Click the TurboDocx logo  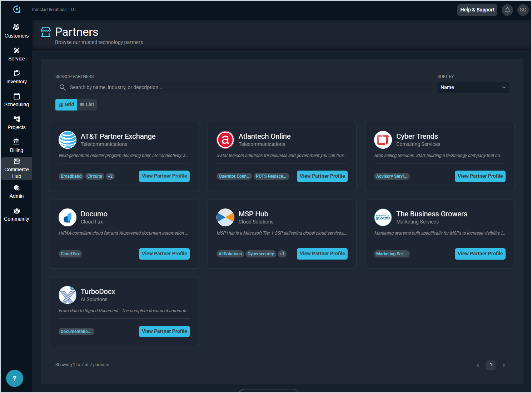[x=68, y=295]
